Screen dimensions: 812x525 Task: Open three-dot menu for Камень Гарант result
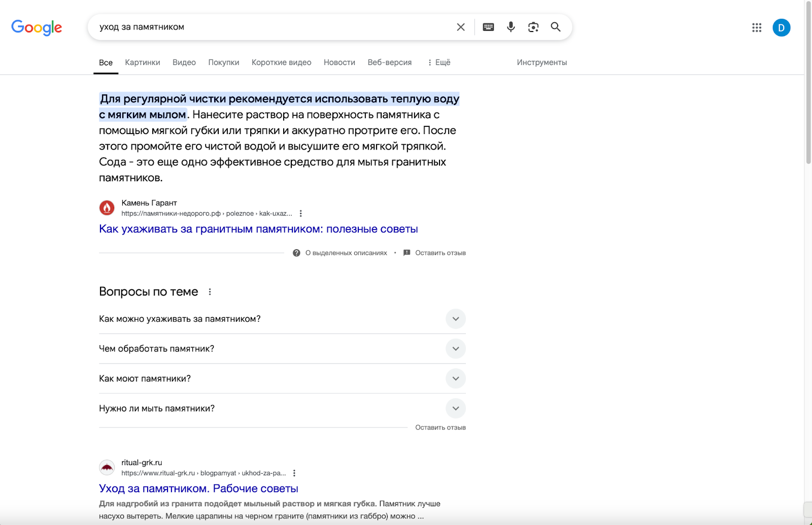(301, 214)
